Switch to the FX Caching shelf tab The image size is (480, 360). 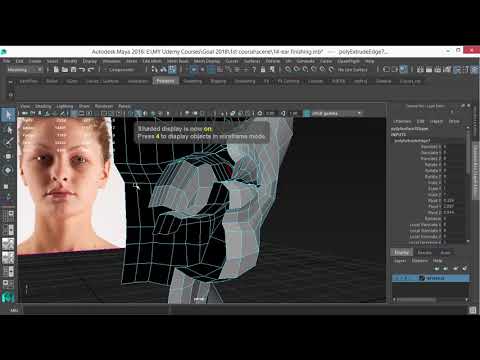(x=288, y=81)
